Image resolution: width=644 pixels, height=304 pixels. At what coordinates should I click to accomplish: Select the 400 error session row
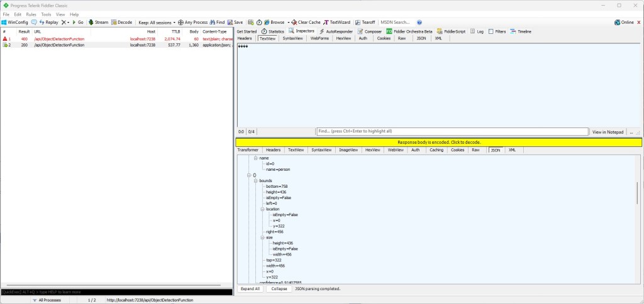pos(63,39)
